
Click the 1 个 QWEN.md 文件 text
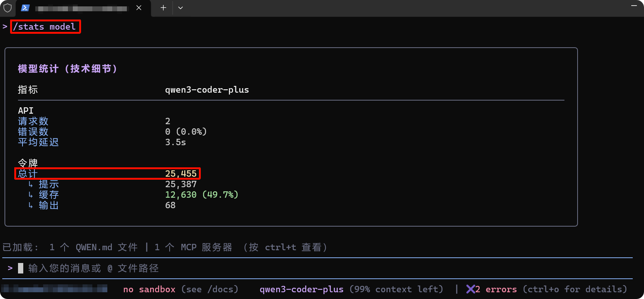click(x=93, y=247)
